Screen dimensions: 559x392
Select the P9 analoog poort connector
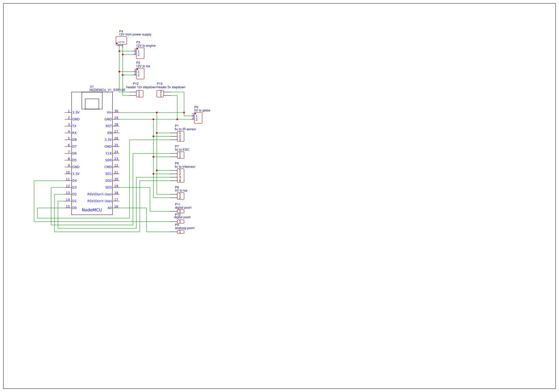(x=180, y=231)
